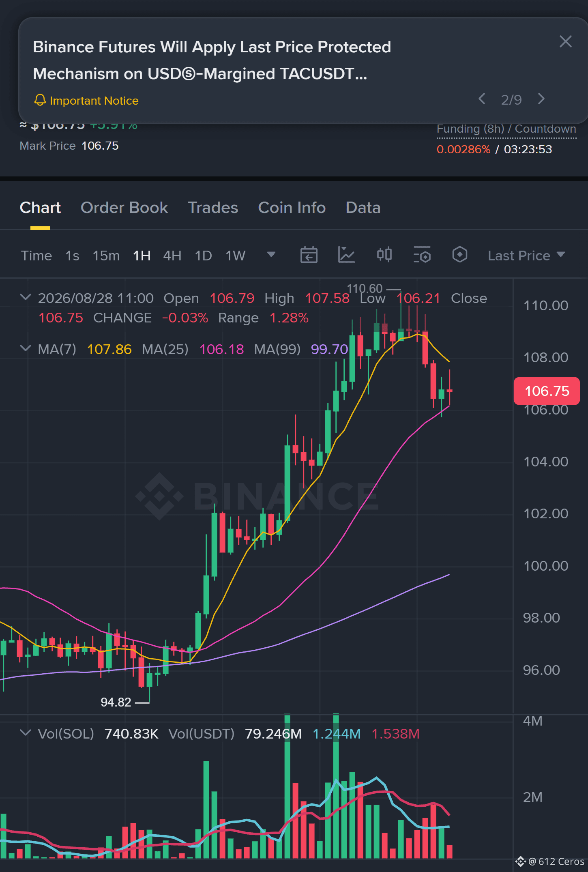Click the 0.00286% funding rate value

pyautogui.click(x=464, y=149)
